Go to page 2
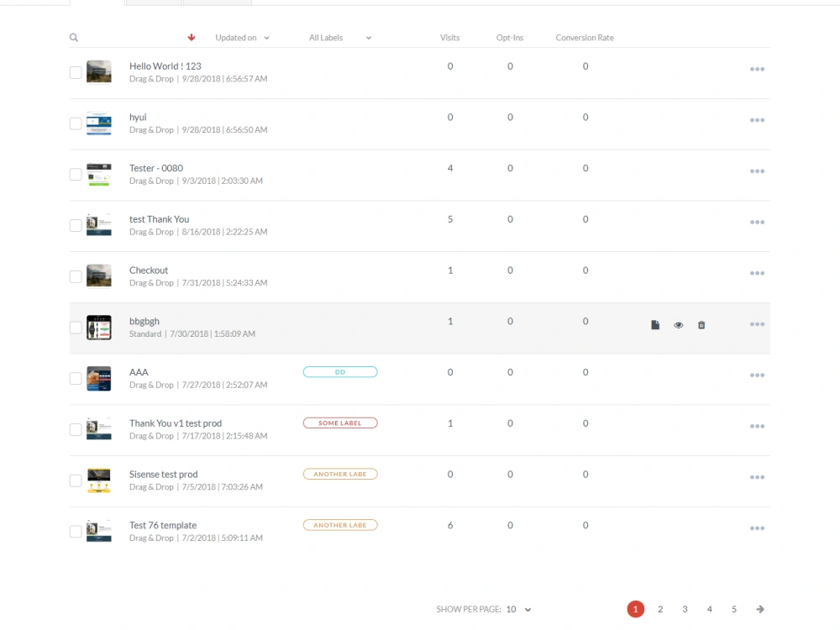This screenshot has width=840, height=630. [660, 609]
